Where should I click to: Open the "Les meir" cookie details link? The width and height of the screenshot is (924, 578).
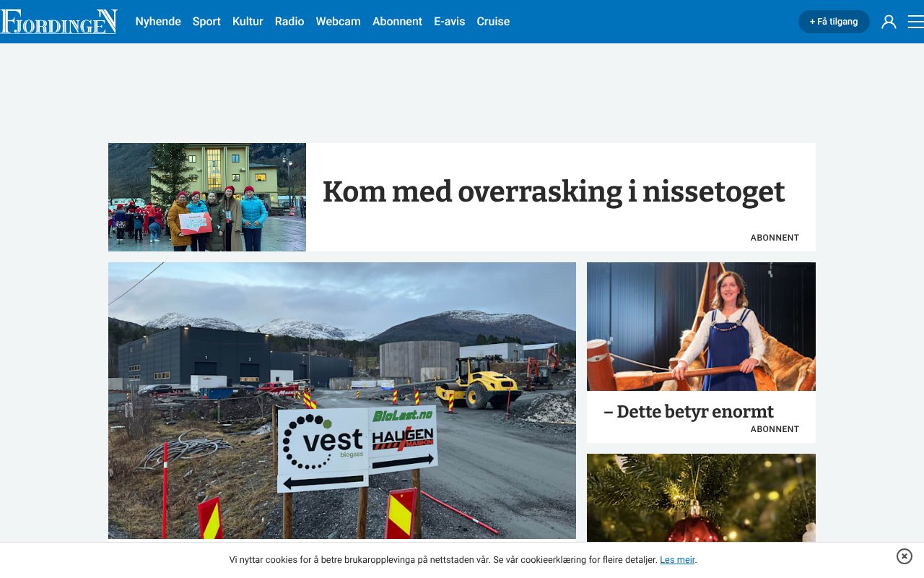[x=676, y=559]
